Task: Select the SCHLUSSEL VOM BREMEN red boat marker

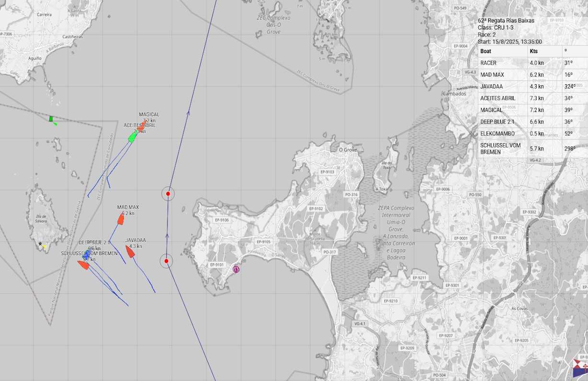Action: pos(83,265)
